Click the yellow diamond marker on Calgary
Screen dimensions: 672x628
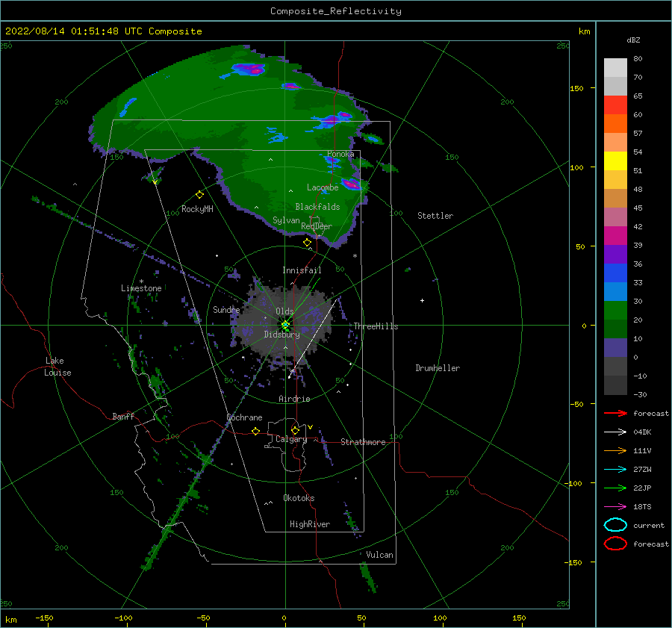(295, 430)
